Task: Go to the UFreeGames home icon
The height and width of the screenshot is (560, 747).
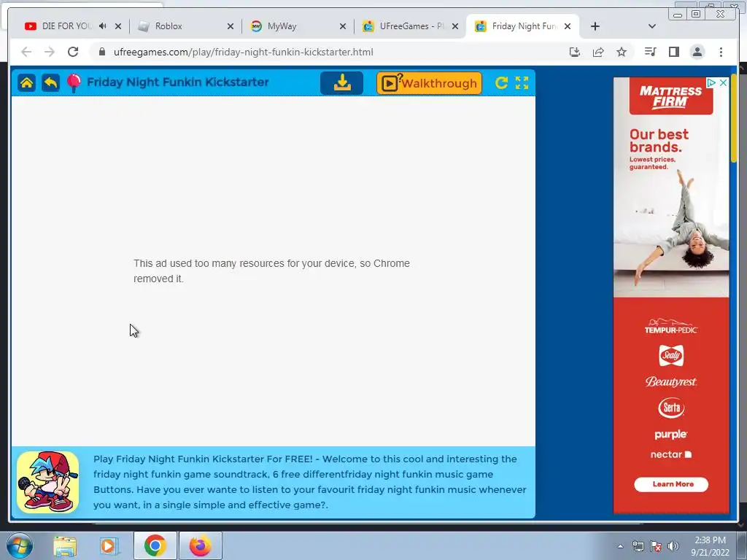Action: coord(27,82)
